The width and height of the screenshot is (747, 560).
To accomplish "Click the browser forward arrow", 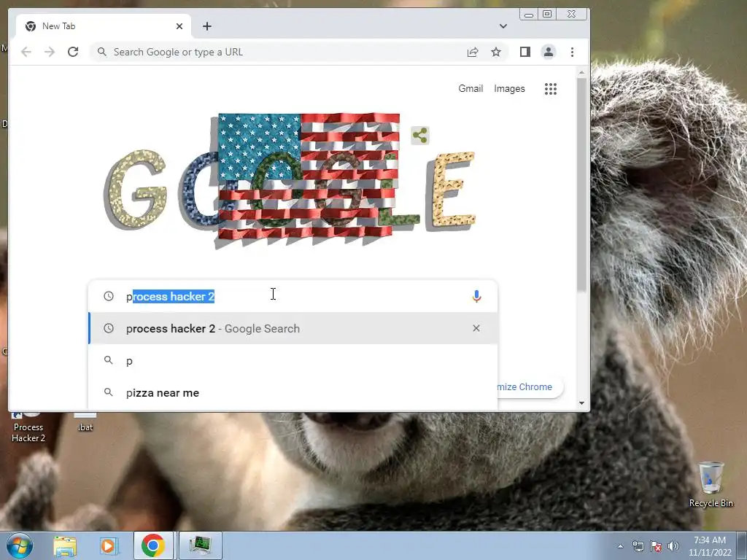I will coord(50,52).
